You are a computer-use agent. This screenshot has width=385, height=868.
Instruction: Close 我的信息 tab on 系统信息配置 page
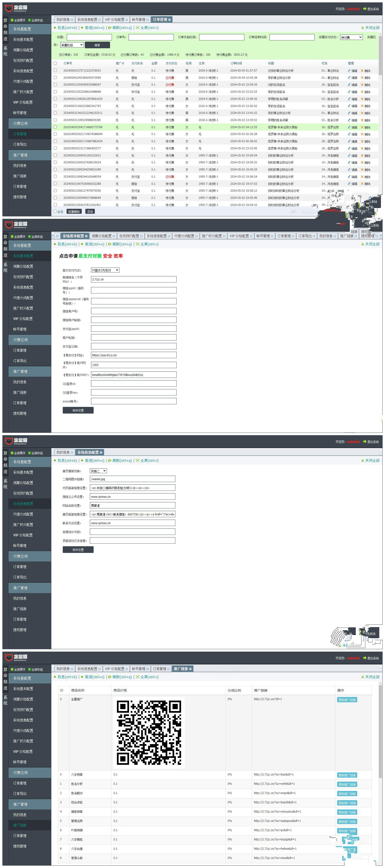pyautogui.click(x=72, y=453)
